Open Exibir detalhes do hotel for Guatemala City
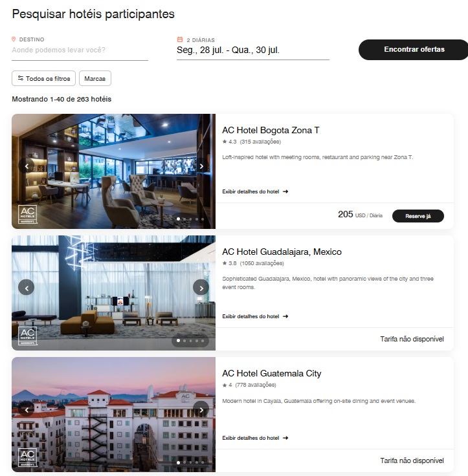 pyautogui.click(x=255, y=438)
